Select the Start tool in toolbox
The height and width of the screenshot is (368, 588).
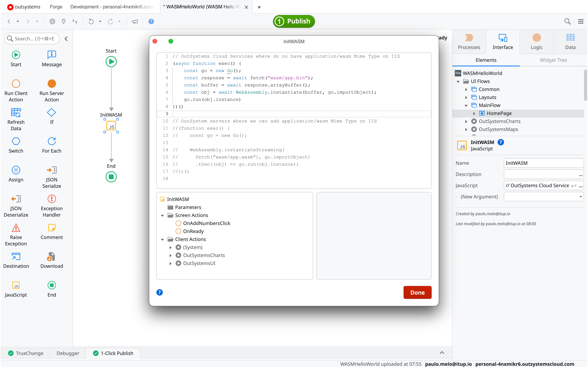coord(16,59)
